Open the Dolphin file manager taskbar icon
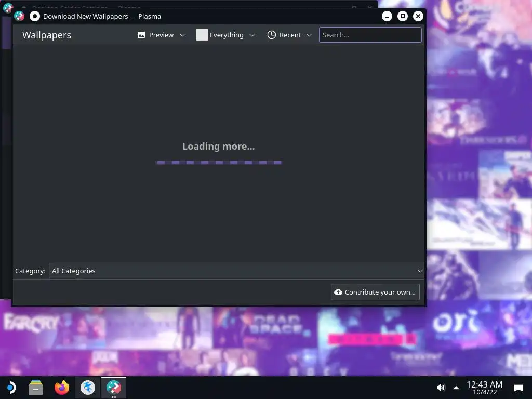The height and width of the screenshot is (399, 532). point(36,388)
